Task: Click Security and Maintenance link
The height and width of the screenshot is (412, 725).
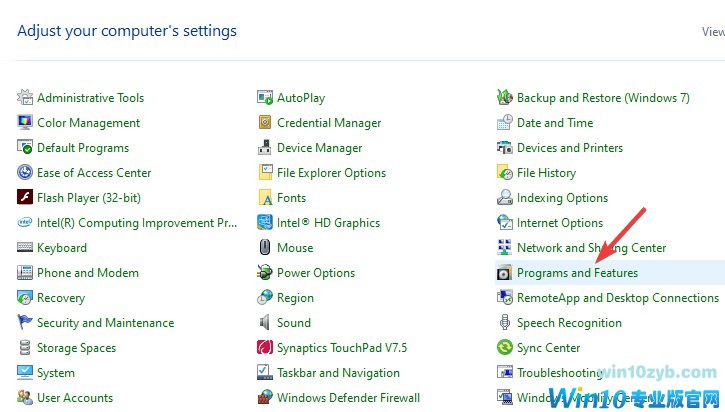Action: pyautogui.click(x=105, y=323)
